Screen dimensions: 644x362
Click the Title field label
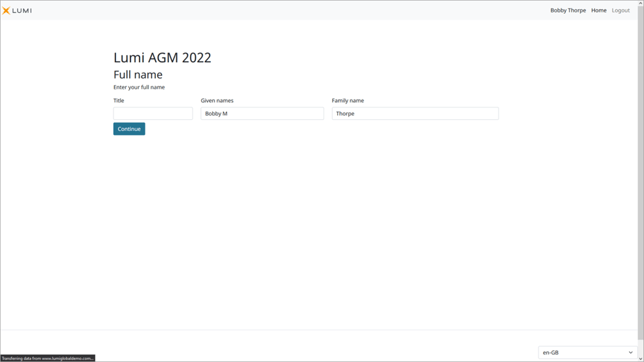pos(119,101)
